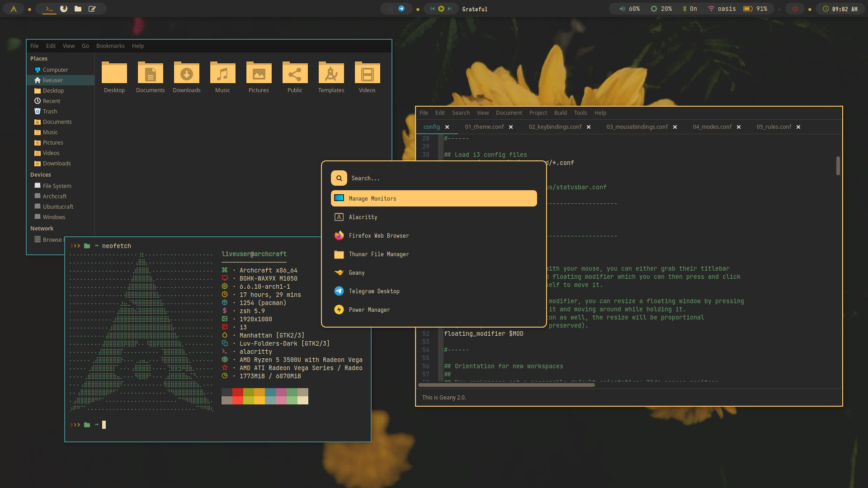Screen dimensions: 868x488
Task: Launch Geany from the launcher list
Action: [356, 273]
